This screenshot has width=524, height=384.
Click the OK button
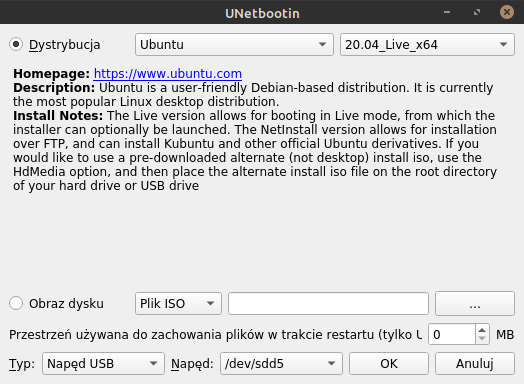point(389,363)
